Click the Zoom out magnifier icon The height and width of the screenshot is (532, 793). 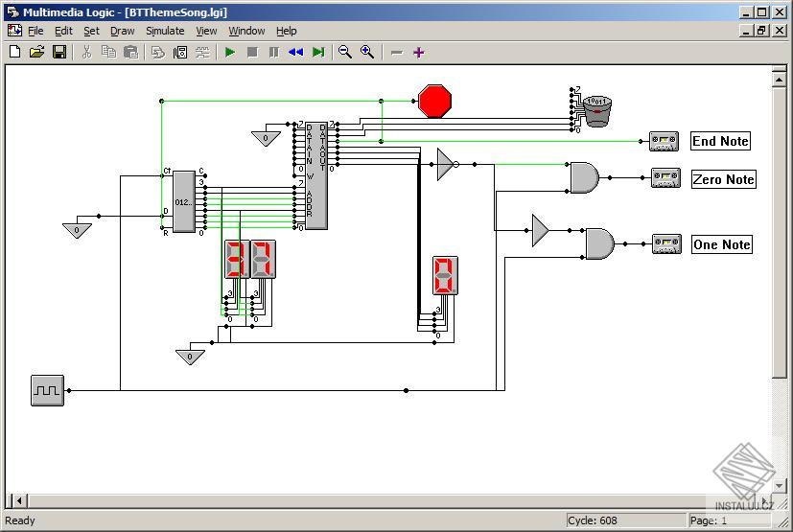tap(345, 52)
